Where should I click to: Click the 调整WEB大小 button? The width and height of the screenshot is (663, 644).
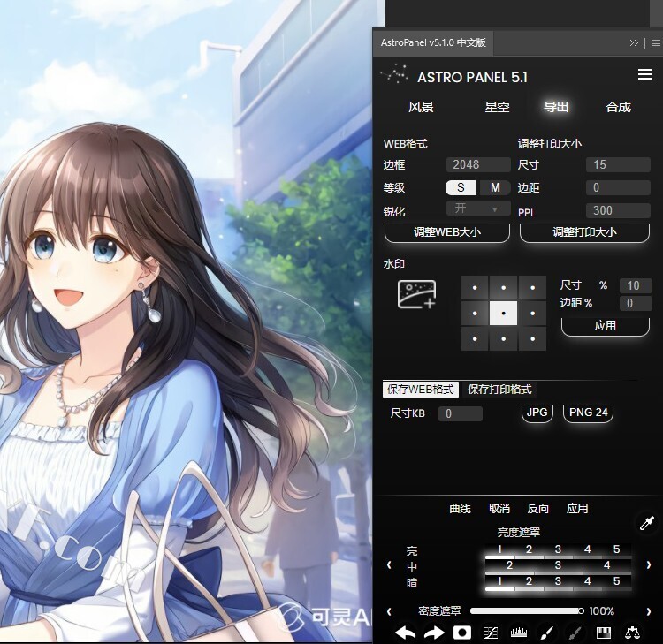coord(447,232)
